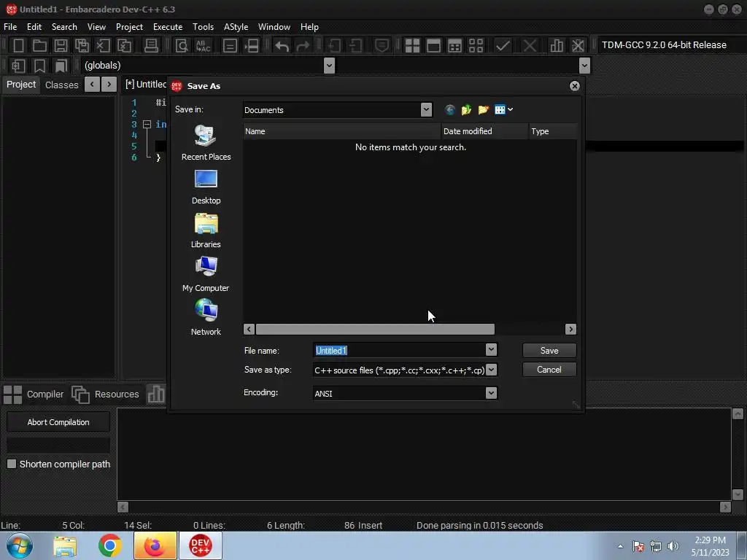The height and width of the screenshot is (560, 747).
Task: Open the Search menu
Action: tap(64, 27)
